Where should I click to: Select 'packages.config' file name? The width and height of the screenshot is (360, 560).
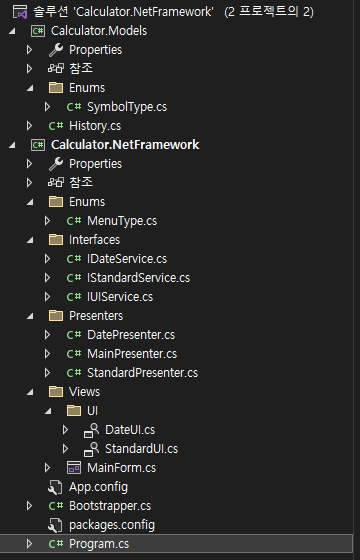112,525
